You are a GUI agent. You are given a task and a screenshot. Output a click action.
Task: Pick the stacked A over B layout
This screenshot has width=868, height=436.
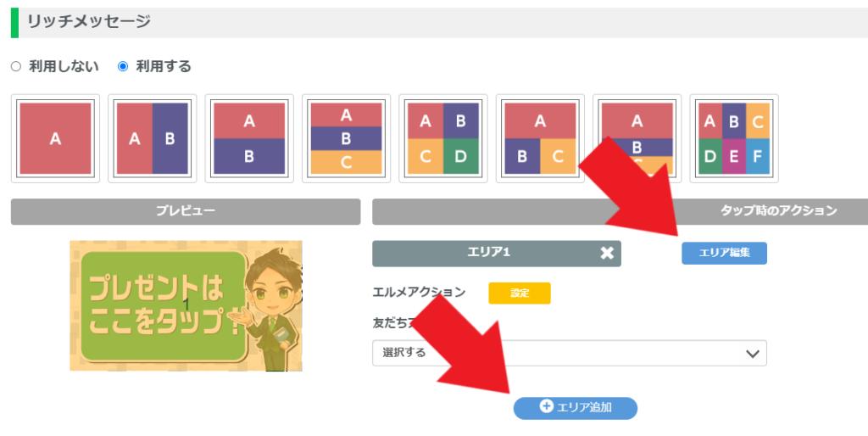(x=249, y=138)
